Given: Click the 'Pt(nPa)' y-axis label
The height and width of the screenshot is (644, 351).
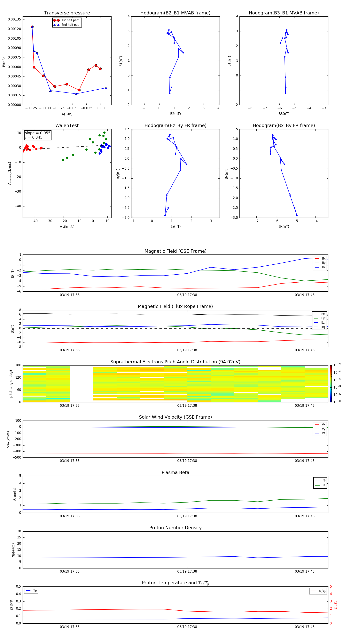Looking at the screenshot, I should coord(4,61).
